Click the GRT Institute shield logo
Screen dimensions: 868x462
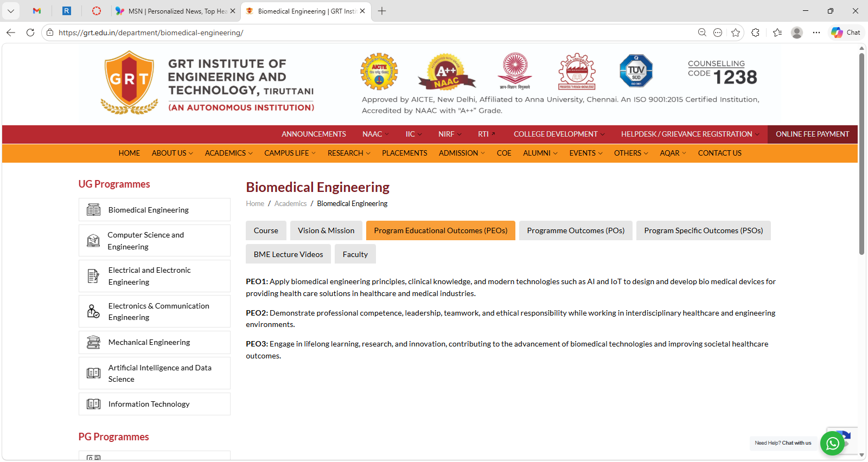pyautogui.click(x=129, y=81)
